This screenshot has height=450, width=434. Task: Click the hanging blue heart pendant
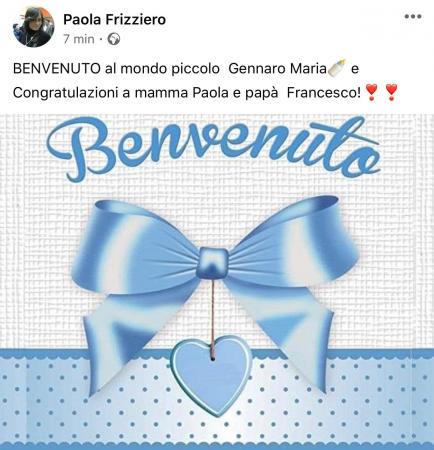(x=211, y=376)
